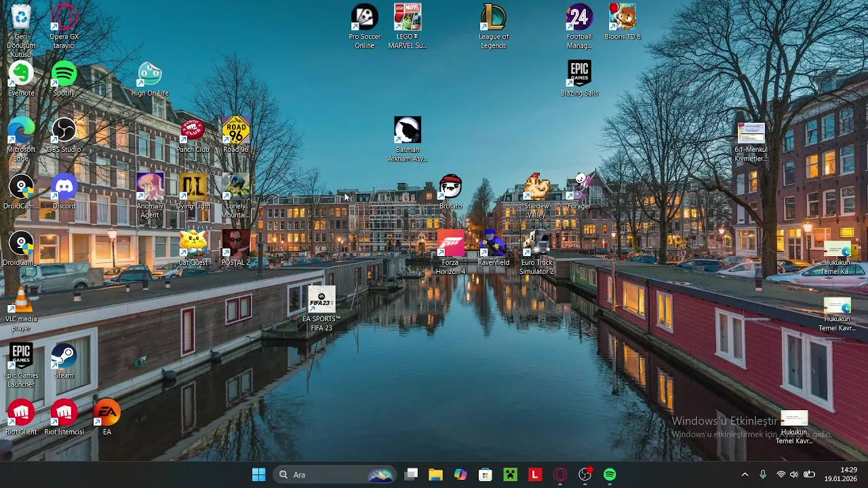This screenshot has height=488, width=868.
Task: Open File Explorer from taskbar
Action: [x=435, y=474]
